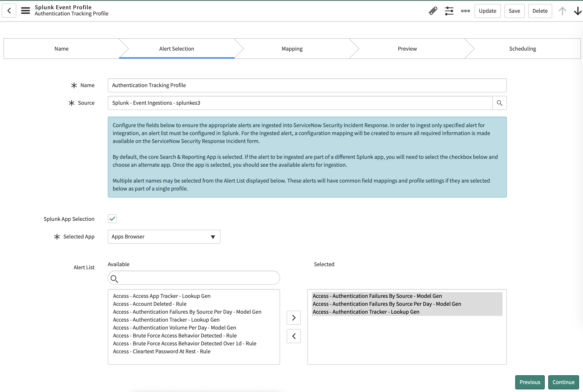Open the Mapping step tab
This screenshot has width=583, height=392.
pos(292,48)
